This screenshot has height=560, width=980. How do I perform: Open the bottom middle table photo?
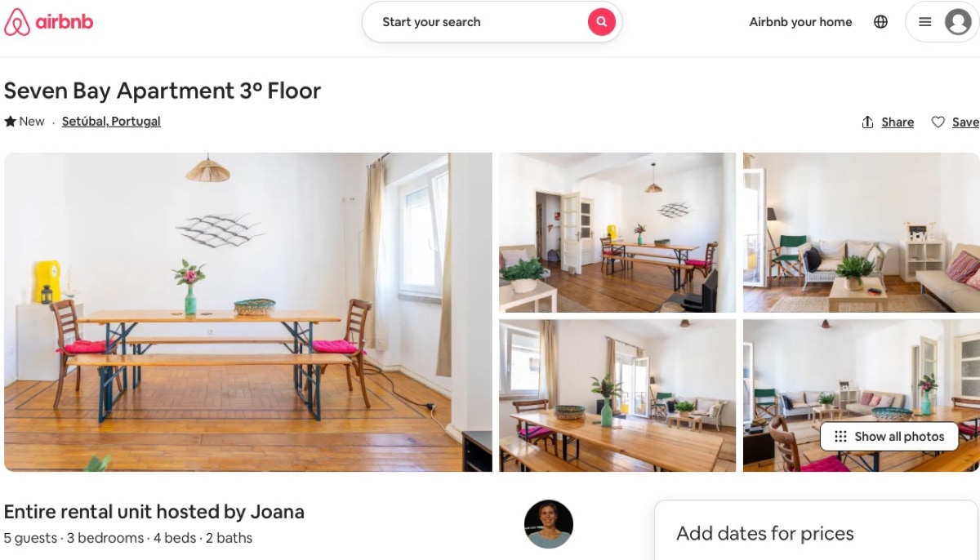617,395
